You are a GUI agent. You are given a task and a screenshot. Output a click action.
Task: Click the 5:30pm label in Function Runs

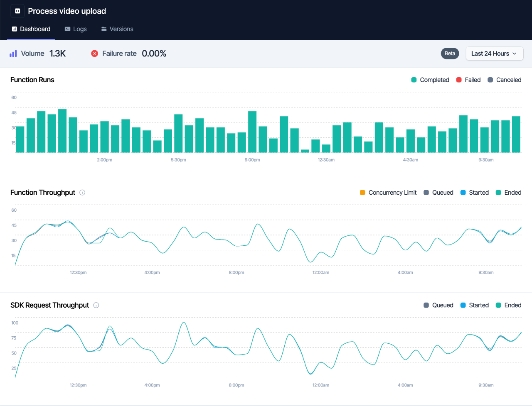pos(178,160)
